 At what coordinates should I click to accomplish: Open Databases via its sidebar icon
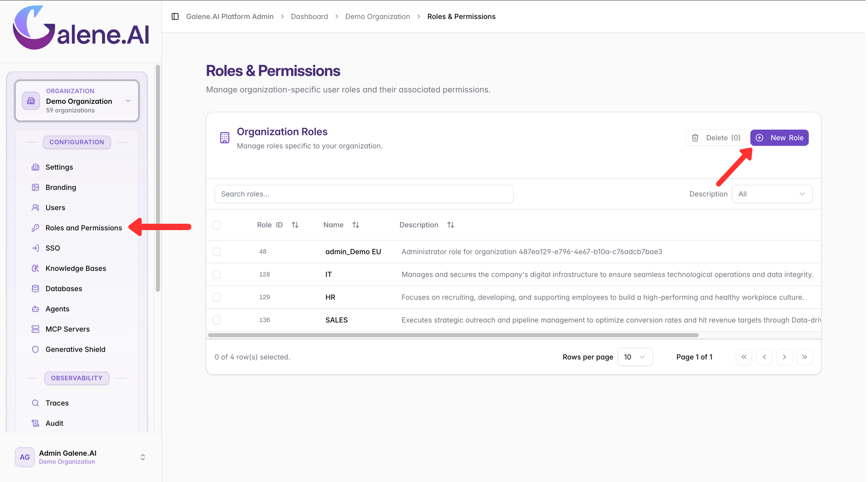pyautogui.click(x=35, y=288)
